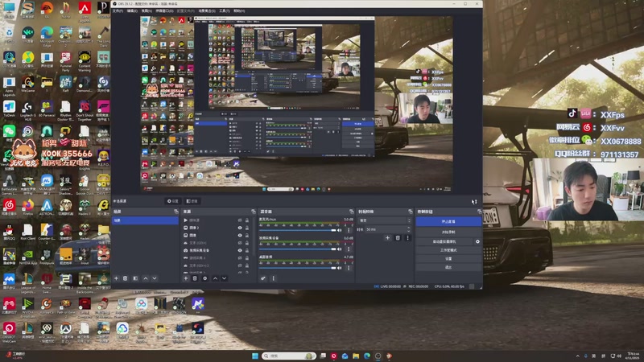Click the 停止直播 stop streaming button
The width and height of the screenshot is (644, 362).
pyautogui.click(x=448, y=222)
